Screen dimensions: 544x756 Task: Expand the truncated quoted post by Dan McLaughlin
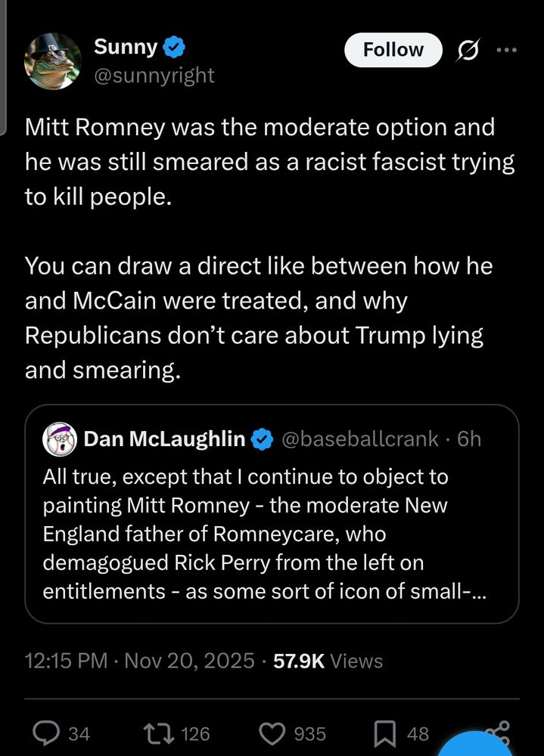pos(271,534)
